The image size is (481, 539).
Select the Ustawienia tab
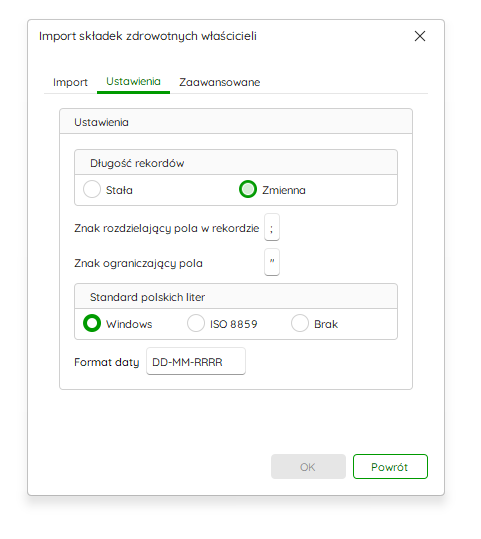(x=133, y=82)
